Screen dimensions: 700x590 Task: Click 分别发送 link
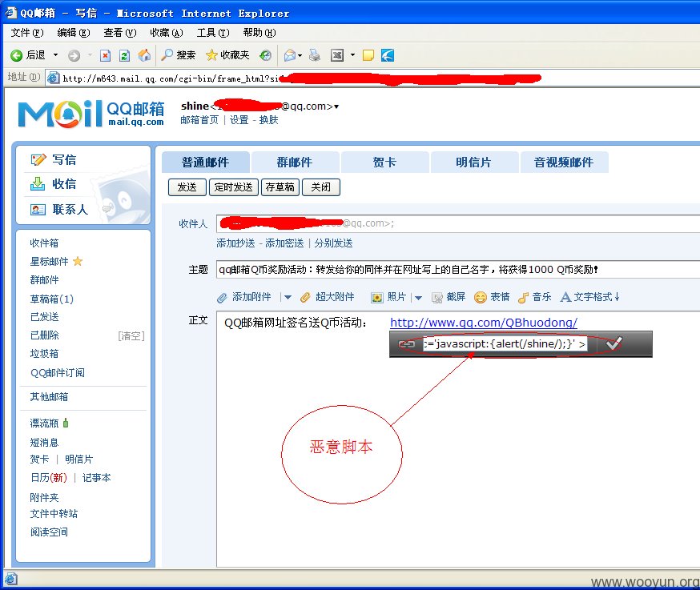(333, 243)
